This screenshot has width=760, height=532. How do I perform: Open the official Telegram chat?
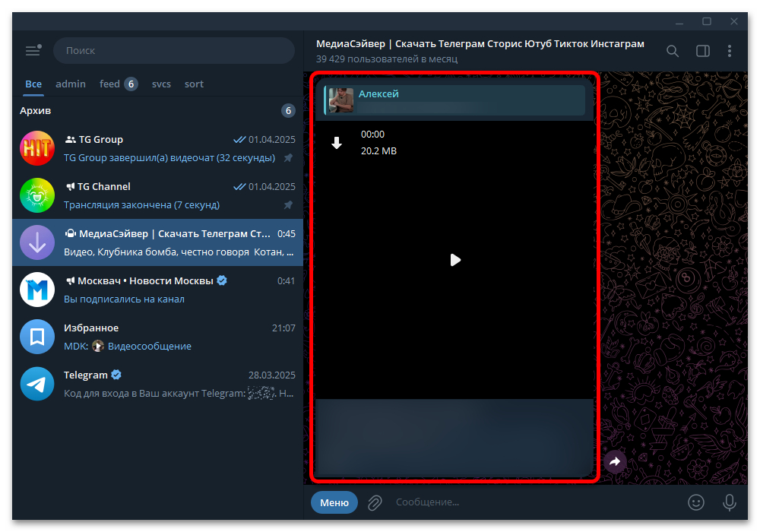tap(157, 383)
